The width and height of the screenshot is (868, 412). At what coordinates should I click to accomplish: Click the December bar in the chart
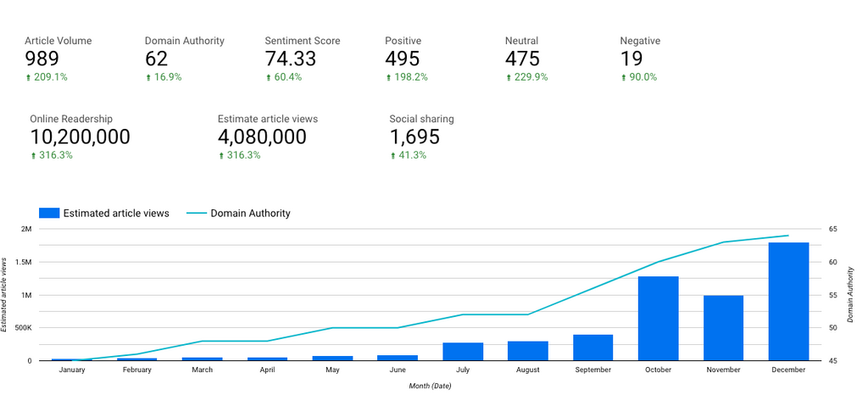pyautogui.click(x=788, y=302)
